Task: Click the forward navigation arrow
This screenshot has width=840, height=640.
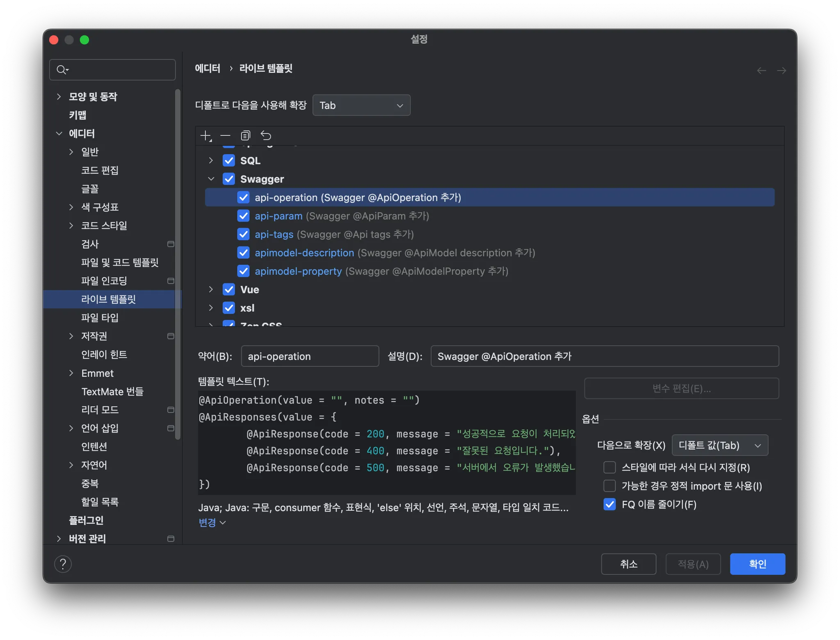Action: pyautogui.click(x=781, y=71)
